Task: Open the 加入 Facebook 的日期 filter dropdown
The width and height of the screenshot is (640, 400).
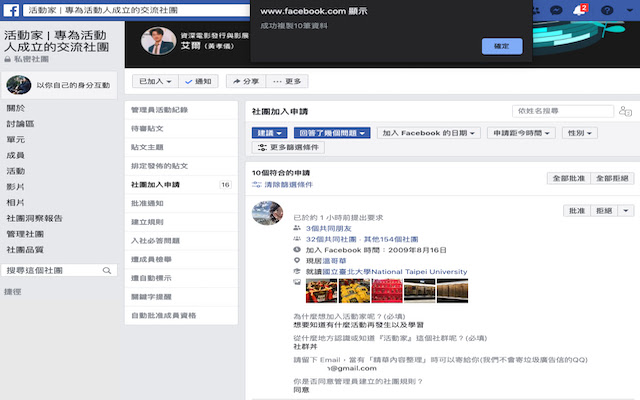Action: tap(429, 133)
